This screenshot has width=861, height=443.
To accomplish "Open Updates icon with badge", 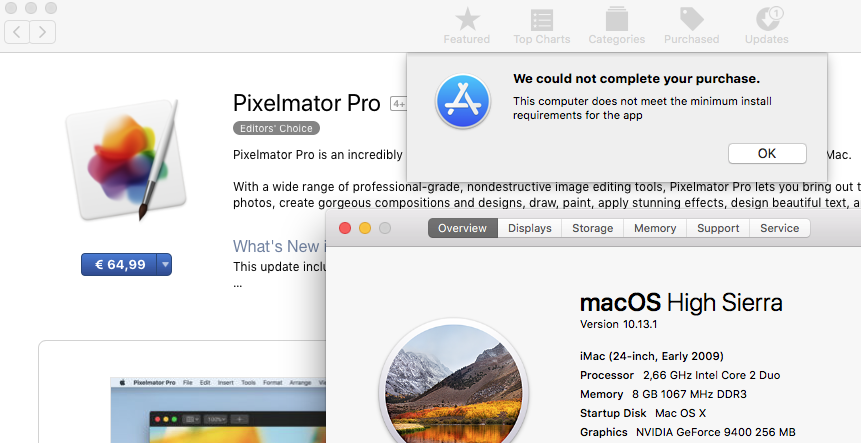I will tap(767, 26).
